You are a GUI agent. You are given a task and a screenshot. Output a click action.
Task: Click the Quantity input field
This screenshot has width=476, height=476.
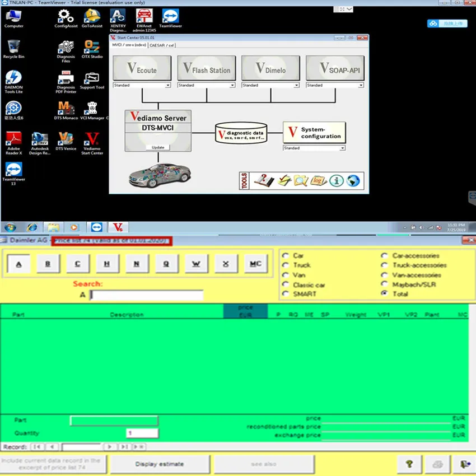click(x=142, y=433)
